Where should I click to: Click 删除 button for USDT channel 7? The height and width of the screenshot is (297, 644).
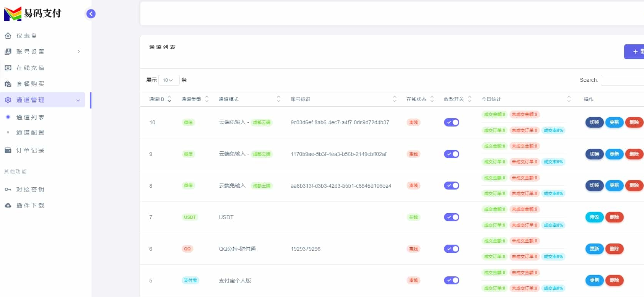[614, 217]
